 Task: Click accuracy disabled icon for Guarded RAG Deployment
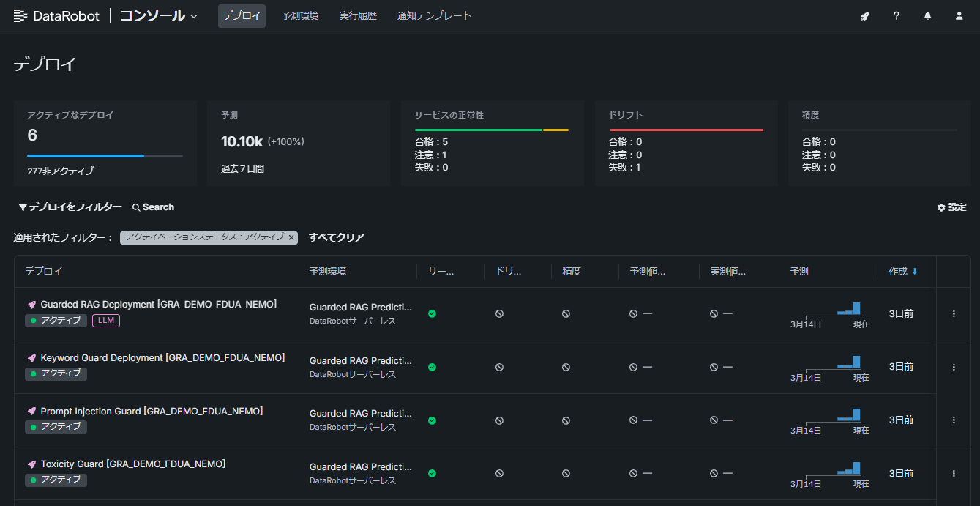click(566, 313)
